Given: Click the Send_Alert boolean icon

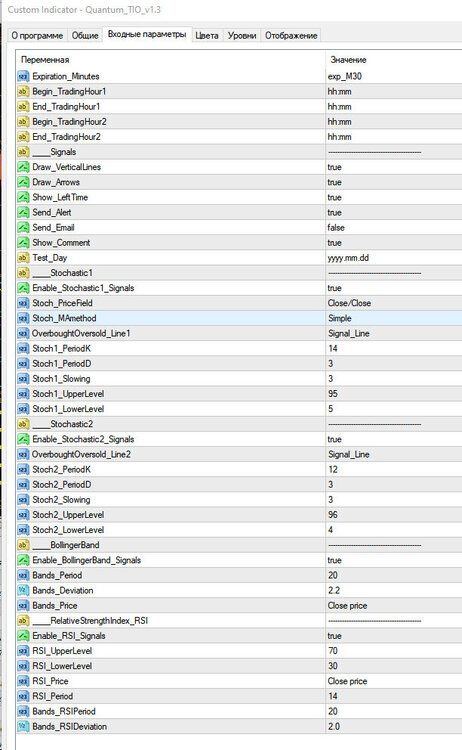Looking at the screenshot, I should click(x=23, y=212).
